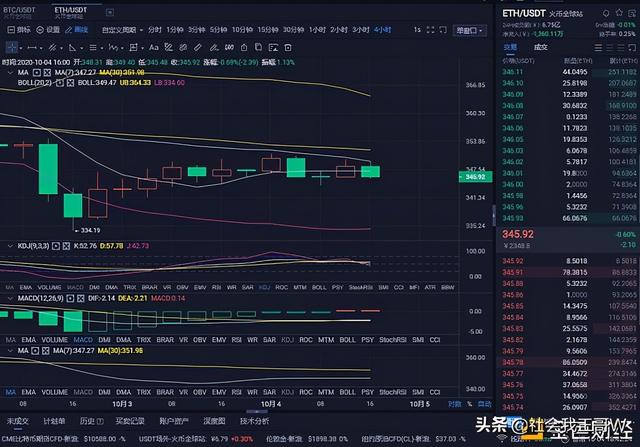Click the trash delete drawings icon
Image resolution: width=640 pixels, height=447 pixels.
click(x=288, y=48)
